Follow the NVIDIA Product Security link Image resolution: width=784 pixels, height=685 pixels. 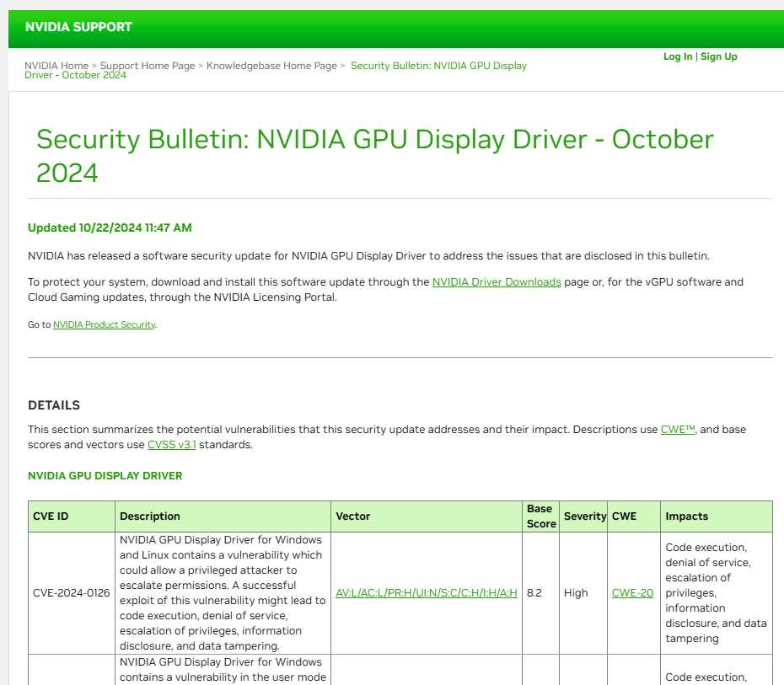tap(104, 324)
